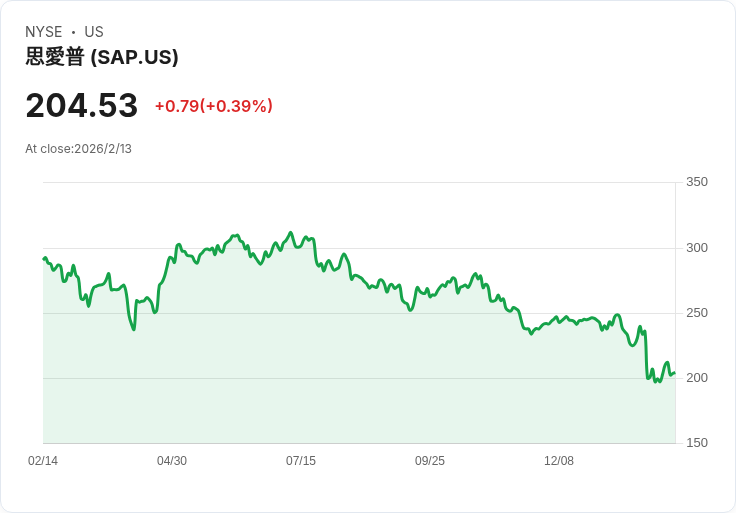736x513 pixels.
Task: Click the US market label beside NYSE
Action: coord(94,32)
